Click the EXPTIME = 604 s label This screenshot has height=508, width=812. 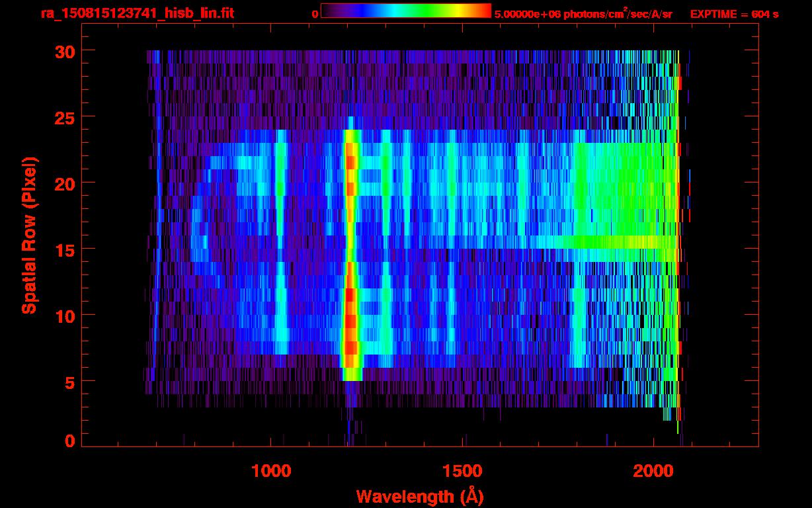(734, 13)
